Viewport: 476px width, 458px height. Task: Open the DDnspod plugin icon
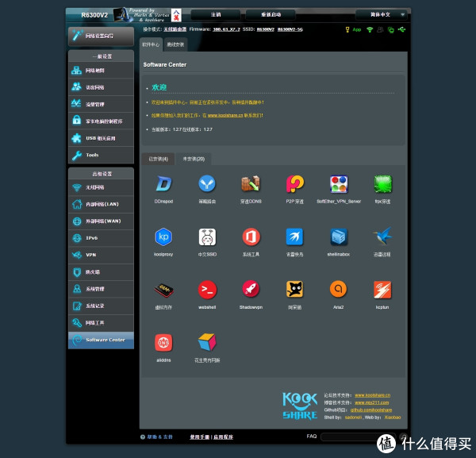(x=163, y=185)
